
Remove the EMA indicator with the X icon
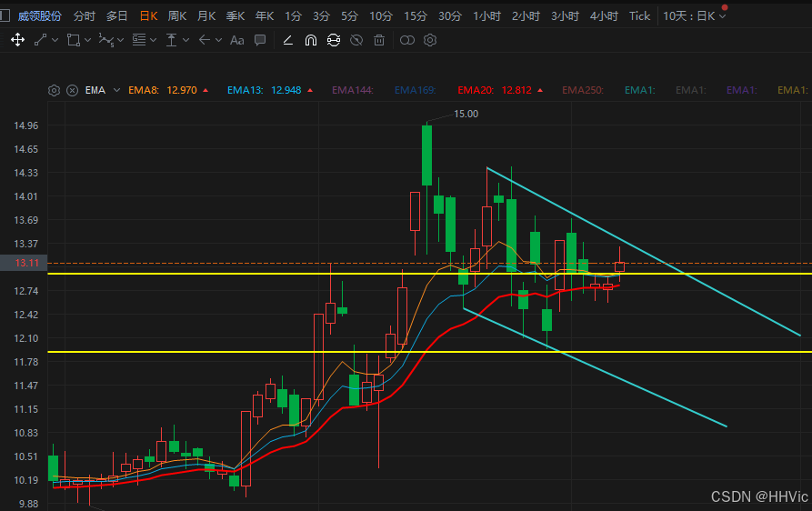coord(73,91)
